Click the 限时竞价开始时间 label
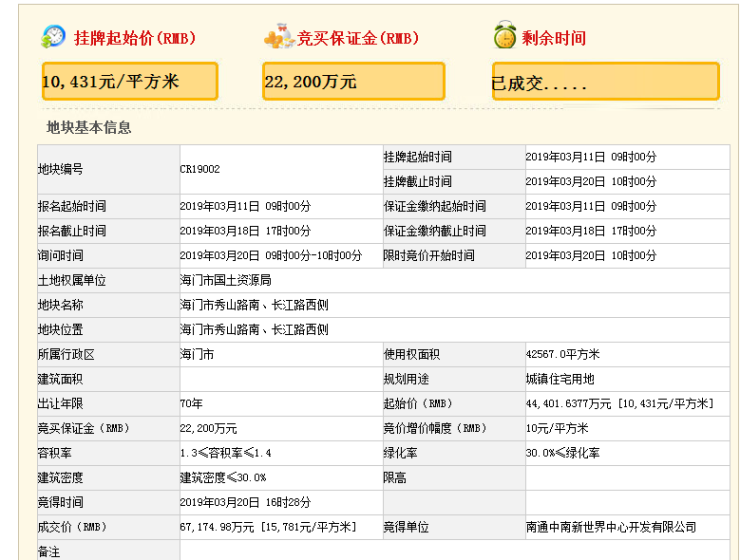 pyautogui.click(x=429, y=256)
